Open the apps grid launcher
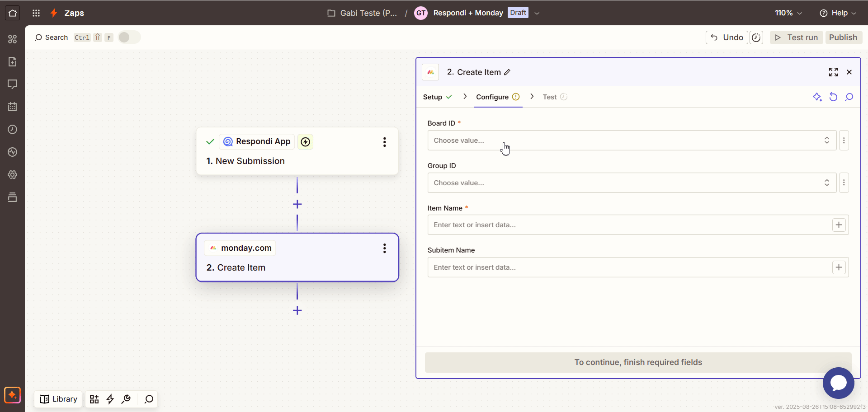The image size is (868, 412). click(36, 13)
